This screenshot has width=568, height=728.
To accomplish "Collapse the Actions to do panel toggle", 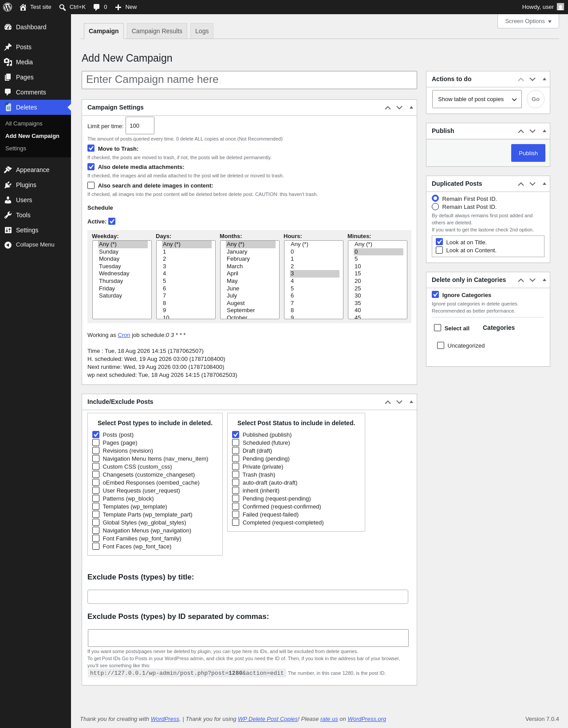I will coord(544,79).
